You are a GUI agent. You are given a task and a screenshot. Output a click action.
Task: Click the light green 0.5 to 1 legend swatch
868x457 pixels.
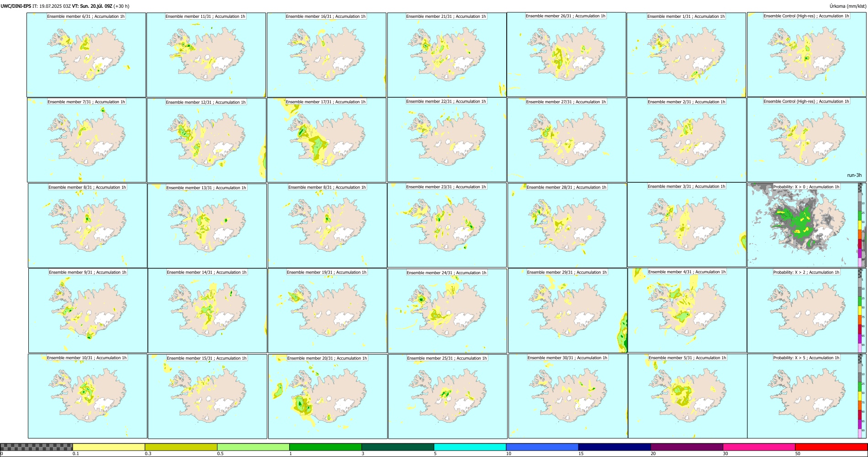pos(253,447)
